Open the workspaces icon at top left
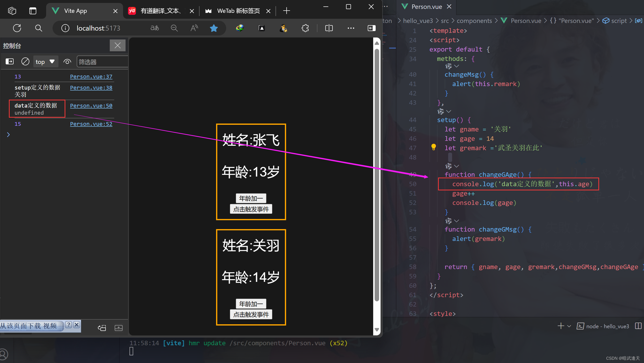Screen dimensions: 644x363 tap(12, 11)
